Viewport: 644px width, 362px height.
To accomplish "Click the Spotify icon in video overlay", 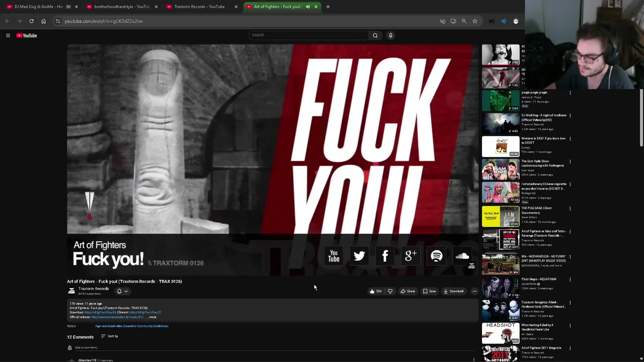I will tap(436, 256).
